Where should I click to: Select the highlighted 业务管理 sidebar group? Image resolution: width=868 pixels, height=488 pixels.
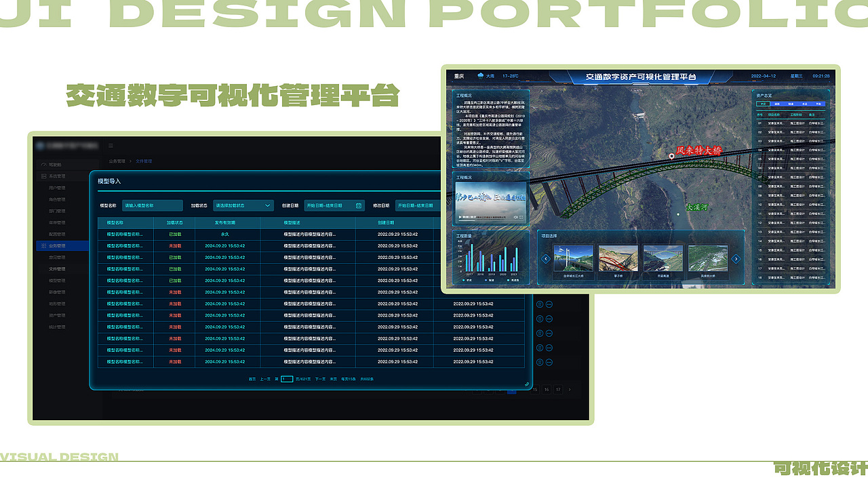[62, 245]
